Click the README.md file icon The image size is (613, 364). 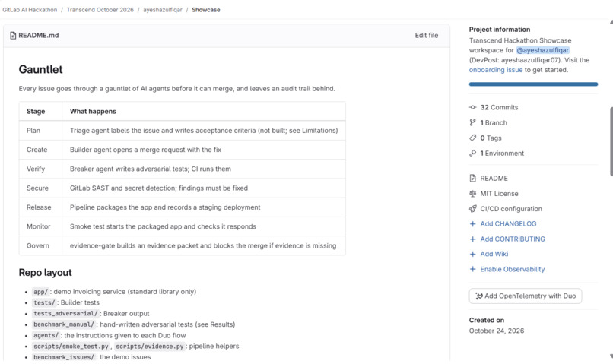[x=13, y=36]
